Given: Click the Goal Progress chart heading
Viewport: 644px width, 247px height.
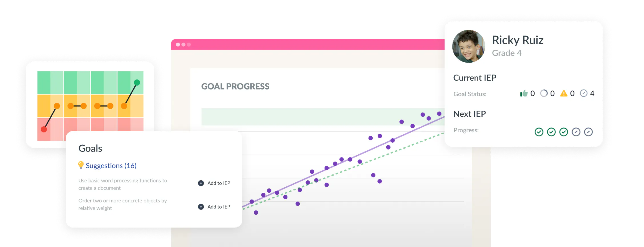Looking at the screenshot, I should (x=235, y=86).
